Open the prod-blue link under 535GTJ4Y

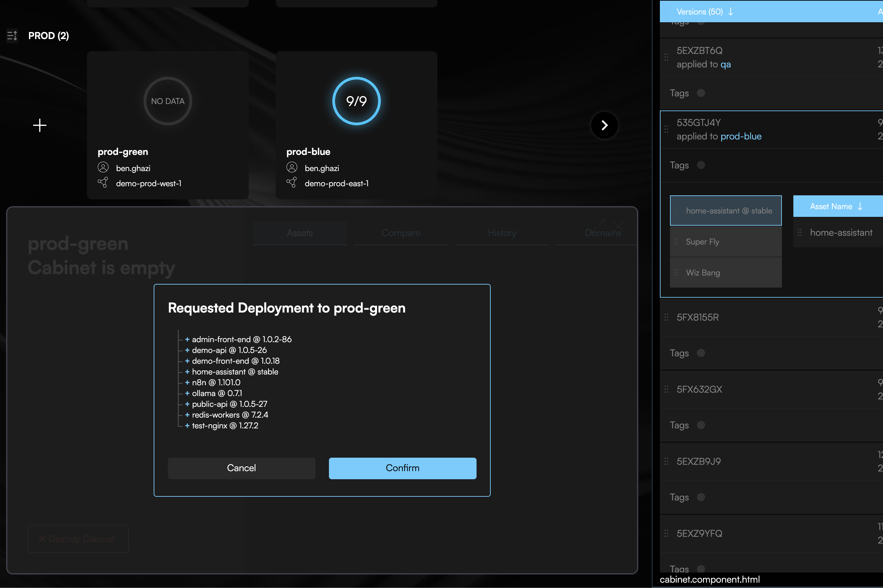[741, 136]
